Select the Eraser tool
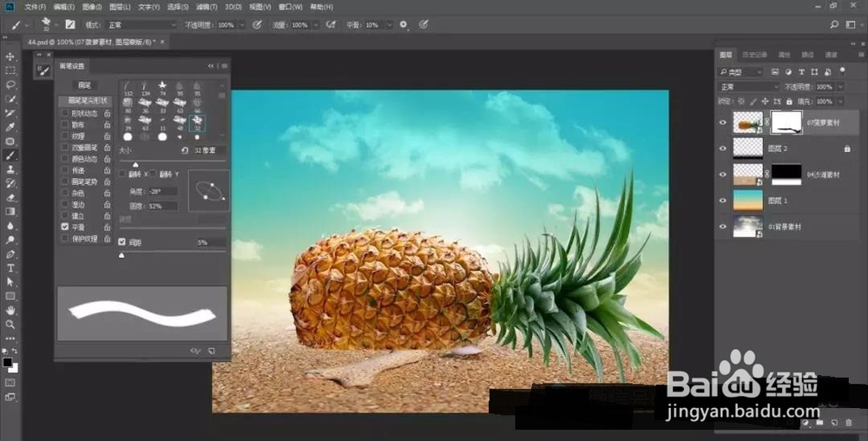868x441 pixels. tap(10, 198)
